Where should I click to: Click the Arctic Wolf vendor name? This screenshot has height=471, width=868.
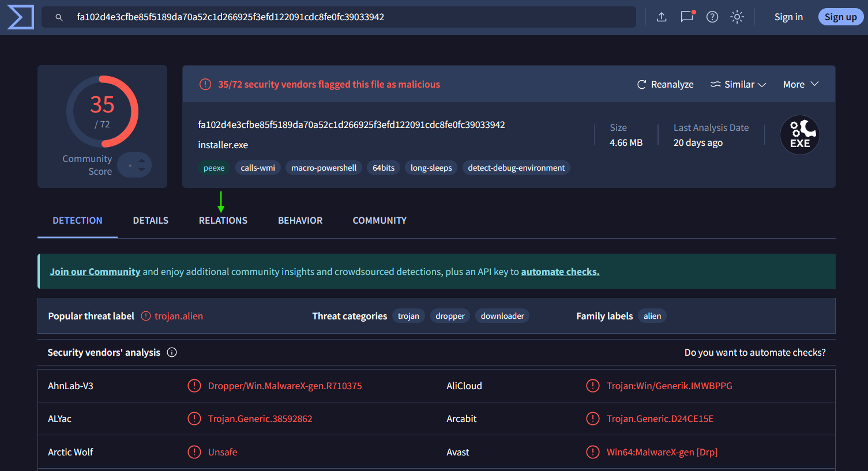[x=70, y=452]
